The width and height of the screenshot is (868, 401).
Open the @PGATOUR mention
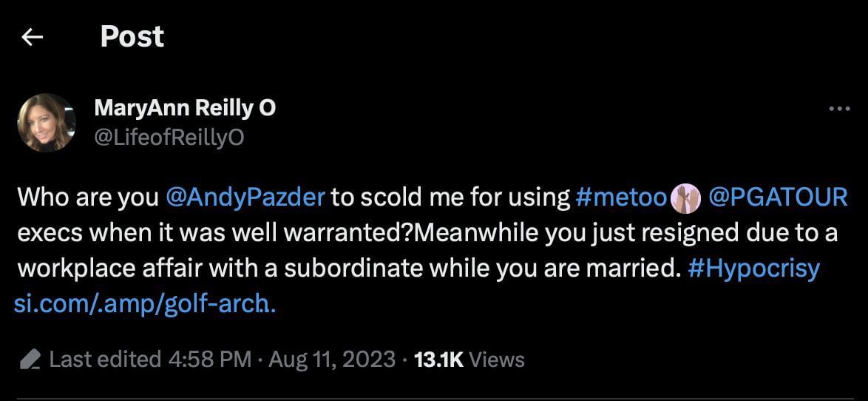pos(777,198)
